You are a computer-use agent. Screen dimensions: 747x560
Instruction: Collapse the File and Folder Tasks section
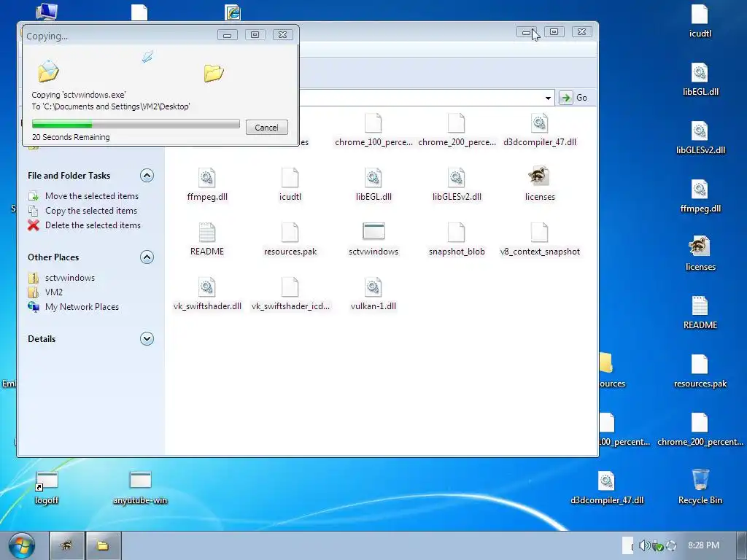(x=147, y=176)
